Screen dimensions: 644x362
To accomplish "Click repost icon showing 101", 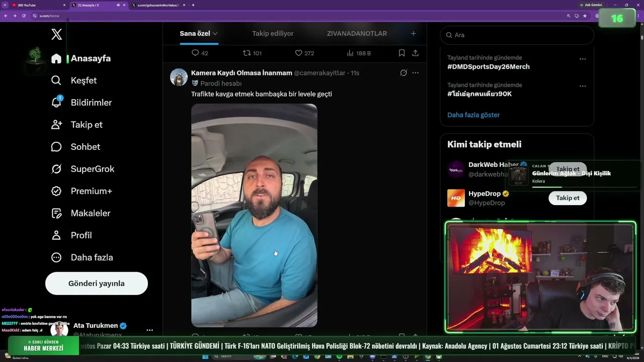I will 247,53.
